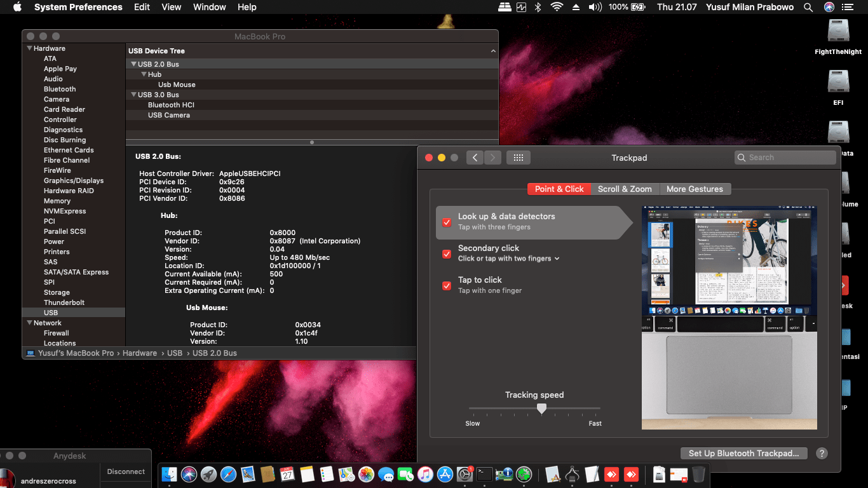Click the volume icon in menu bar

pyautogui.click(x=595, y=7)
